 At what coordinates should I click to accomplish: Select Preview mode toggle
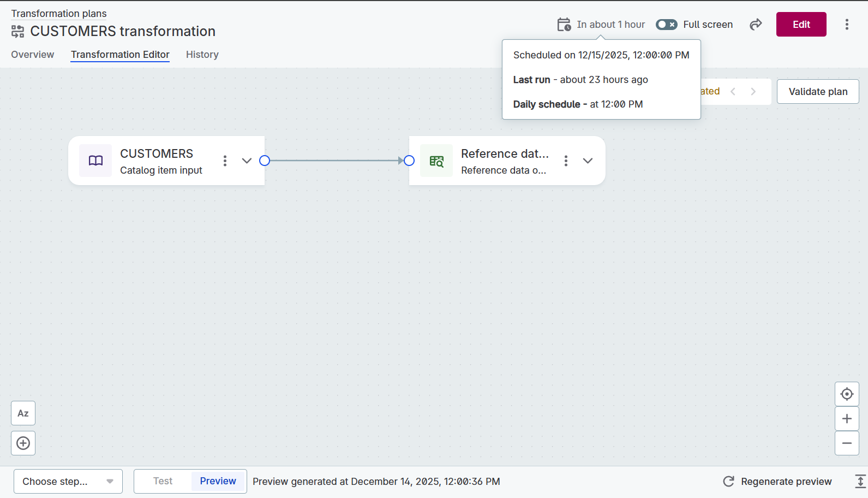click(x=218, y=481)
